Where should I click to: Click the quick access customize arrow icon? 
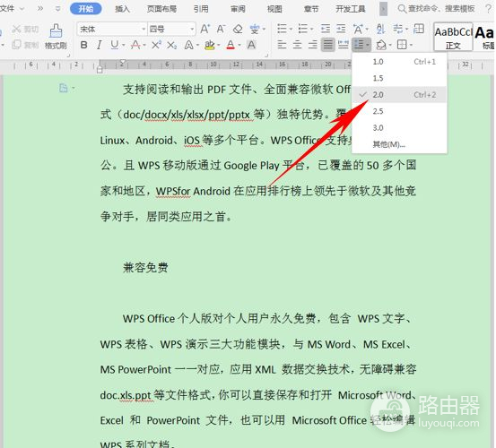[58, 9]
